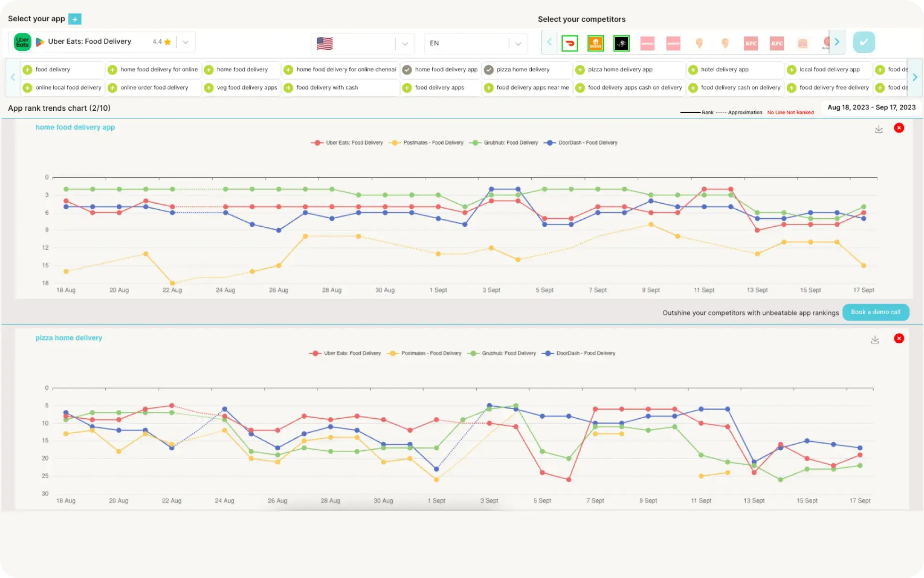Screen dimensions: 924x578
Task: Select the black Postmates competitor icon
Action: coord(621,43)
